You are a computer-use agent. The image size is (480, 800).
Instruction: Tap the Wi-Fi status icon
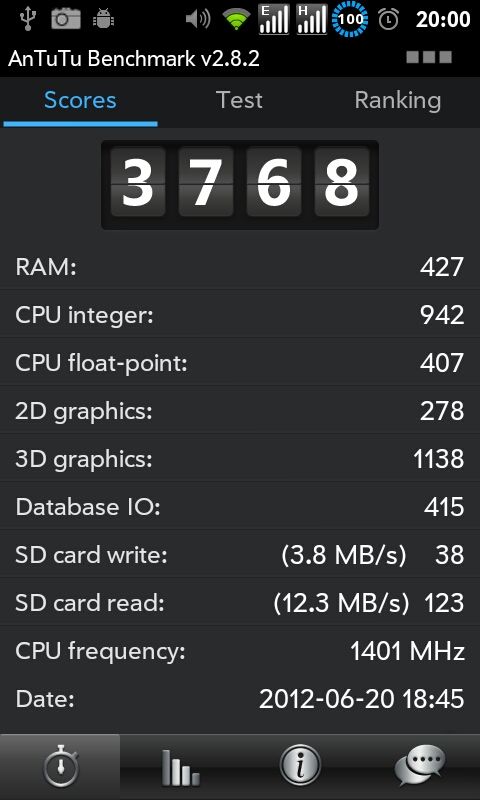236,20
